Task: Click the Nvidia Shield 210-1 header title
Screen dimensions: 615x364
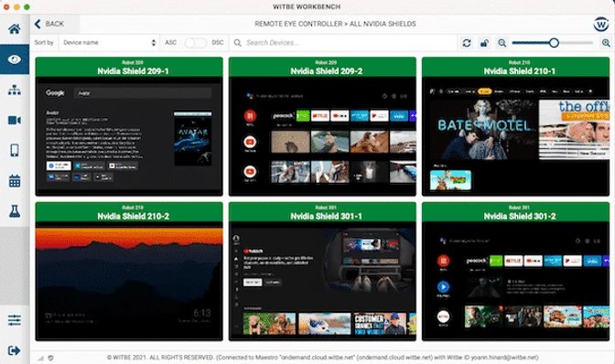Action: pos(520,71)
